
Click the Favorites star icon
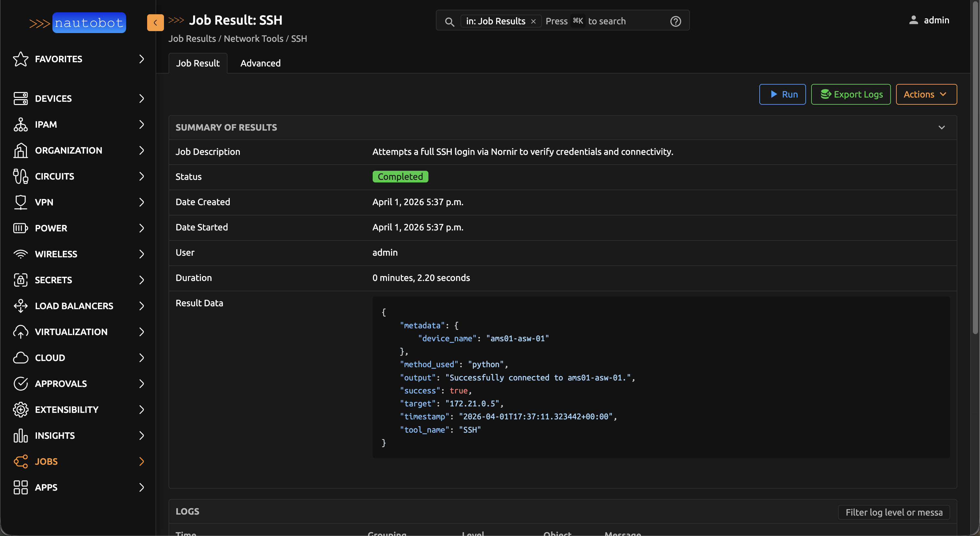(20, 59)
